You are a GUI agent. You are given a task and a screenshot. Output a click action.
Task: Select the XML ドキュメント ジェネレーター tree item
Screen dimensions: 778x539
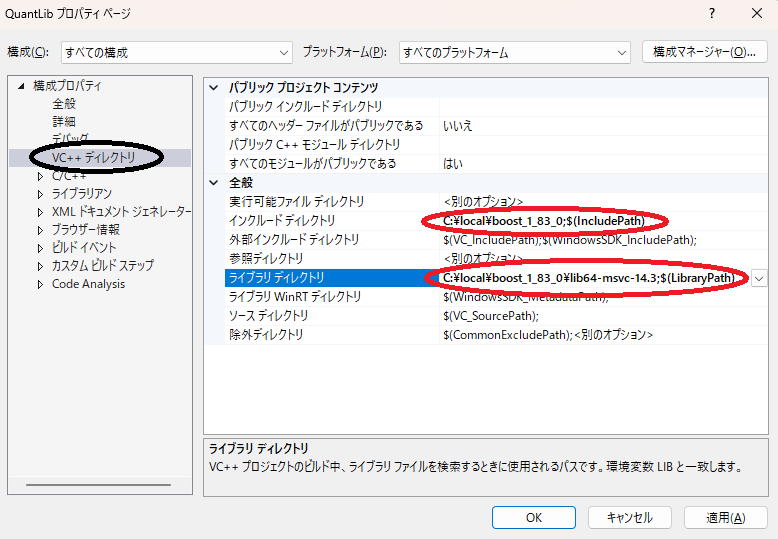122,212
